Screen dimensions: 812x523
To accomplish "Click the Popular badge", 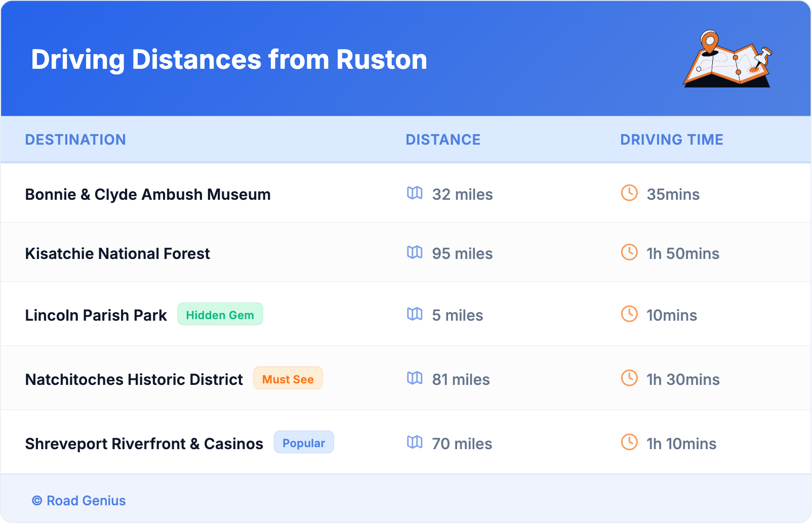I will click(303, 443).
